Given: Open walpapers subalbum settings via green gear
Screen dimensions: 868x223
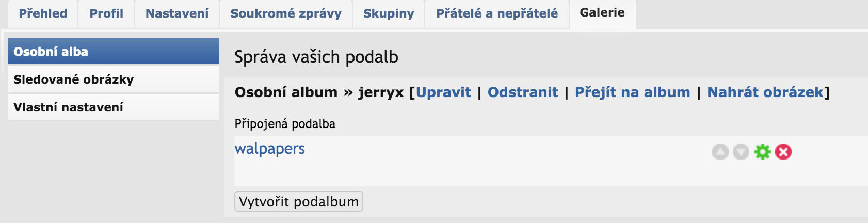Looking at the screenshot, I should pyautogui.click(x=762, y=152).
